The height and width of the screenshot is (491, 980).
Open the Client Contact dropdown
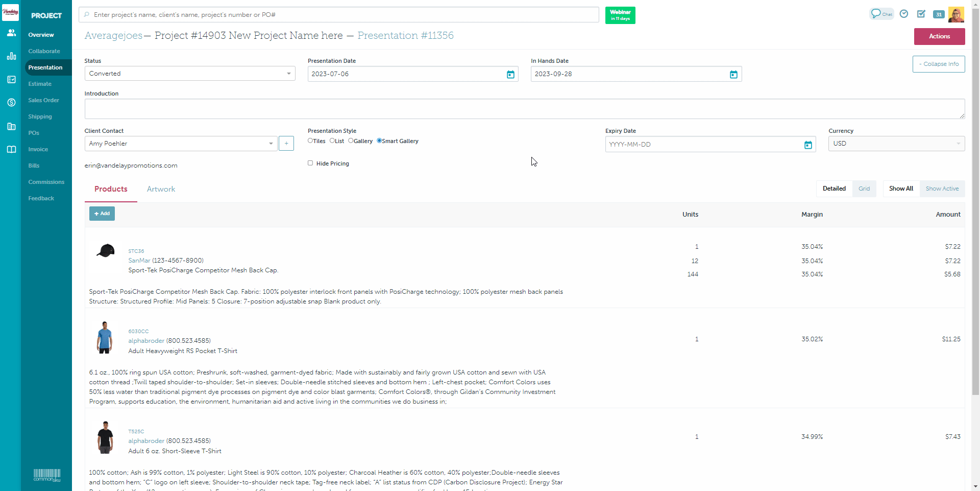pos(181,144)
